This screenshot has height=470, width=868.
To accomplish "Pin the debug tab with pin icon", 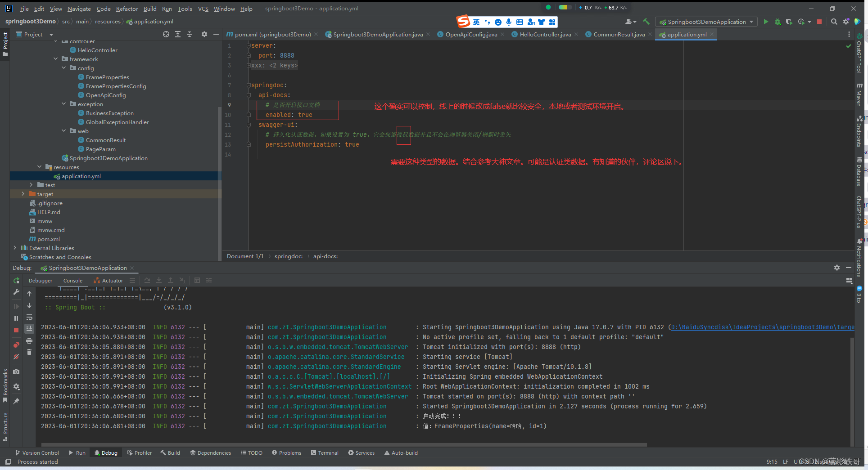I will 17,401.
